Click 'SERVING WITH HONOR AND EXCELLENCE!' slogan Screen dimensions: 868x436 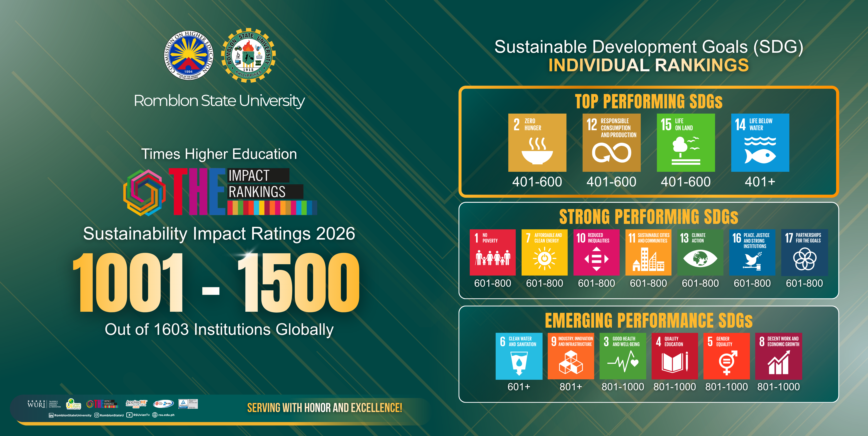click(324, 408)
